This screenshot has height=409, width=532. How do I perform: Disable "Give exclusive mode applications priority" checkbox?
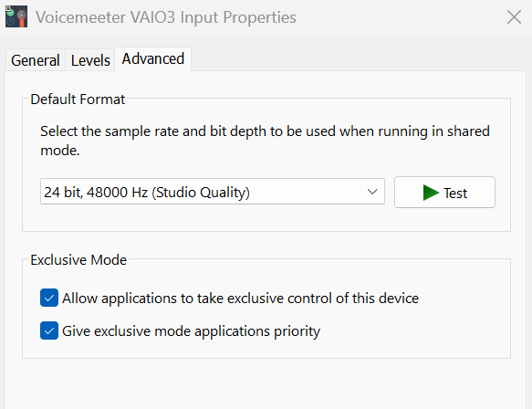(49, 330)
